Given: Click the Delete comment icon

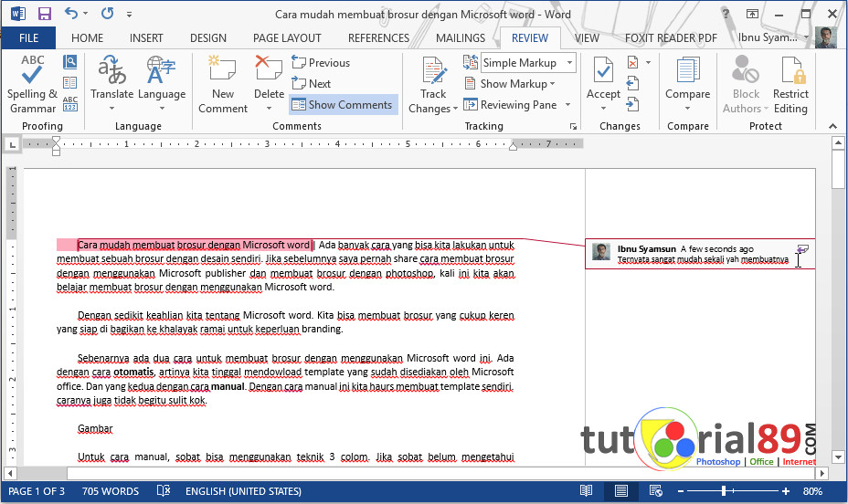Looking at the screenshot, I should [269, 68].
